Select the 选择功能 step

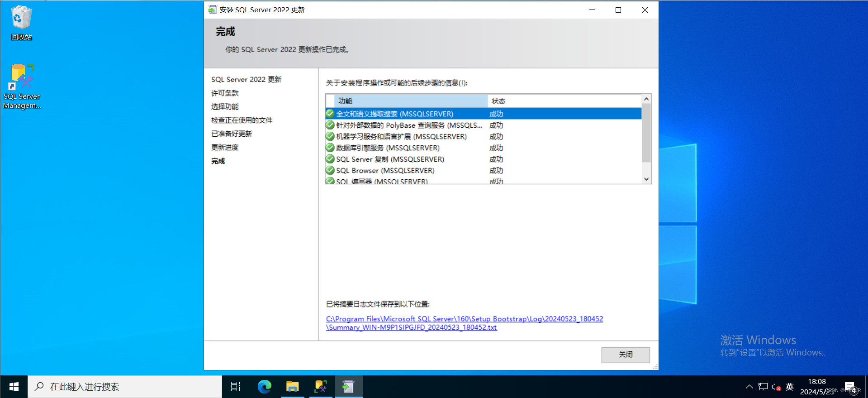225,106
